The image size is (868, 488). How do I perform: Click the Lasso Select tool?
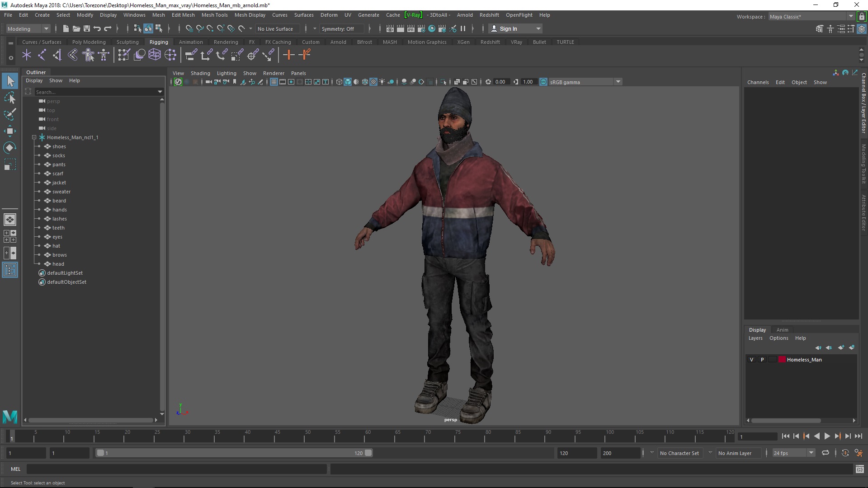pos(10,98)
